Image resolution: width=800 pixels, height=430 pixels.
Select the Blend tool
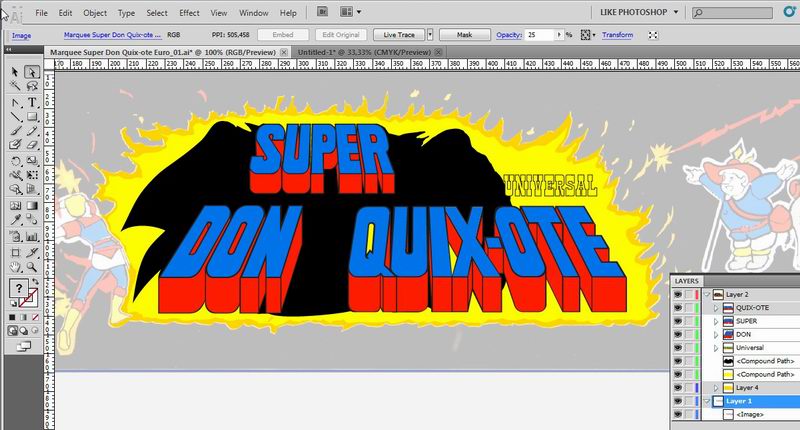point(32,219)
